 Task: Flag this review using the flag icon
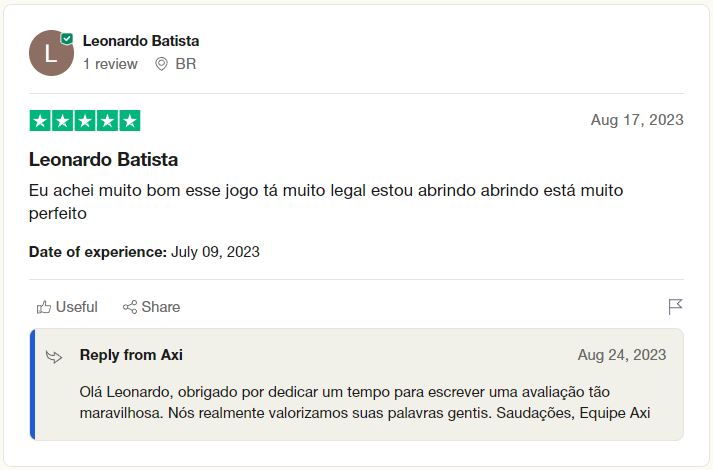click(x=675, y=306)
